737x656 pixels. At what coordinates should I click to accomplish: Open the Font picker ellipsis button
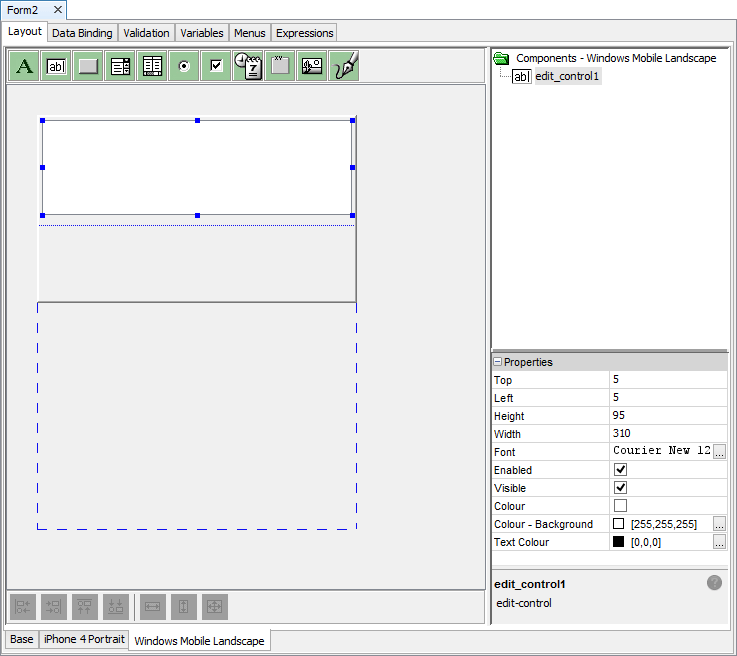pyautogui.click(x=719, y=452)
